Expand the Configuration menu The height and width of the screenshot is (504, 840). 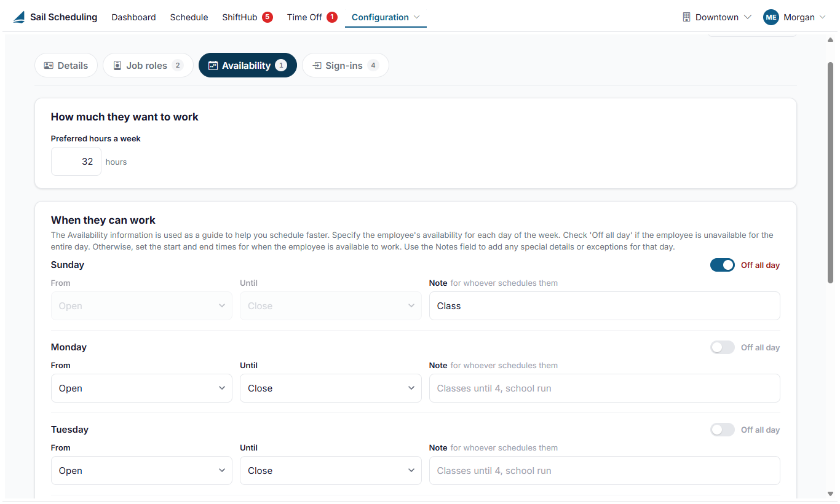386,17
